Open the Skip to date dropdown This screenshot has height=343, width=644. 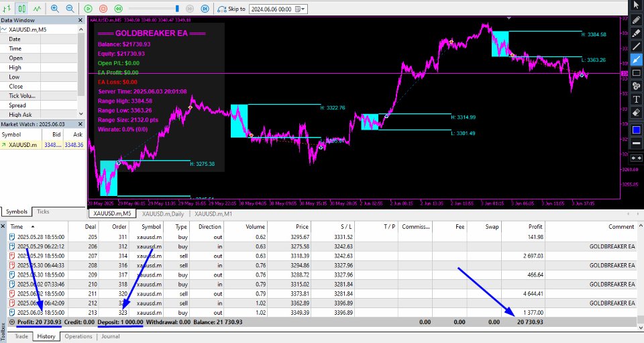point(303,9)
